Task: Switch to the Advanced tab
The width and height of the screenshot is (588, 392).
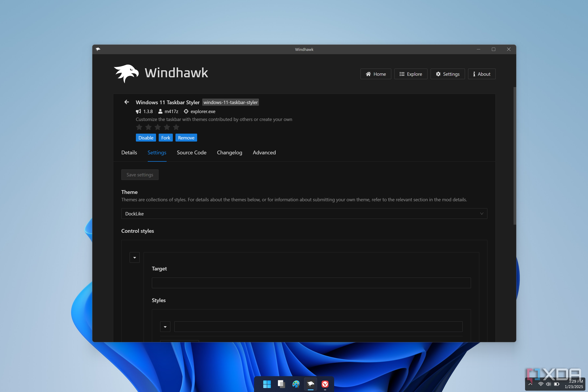Action: [x=264, y=152]
